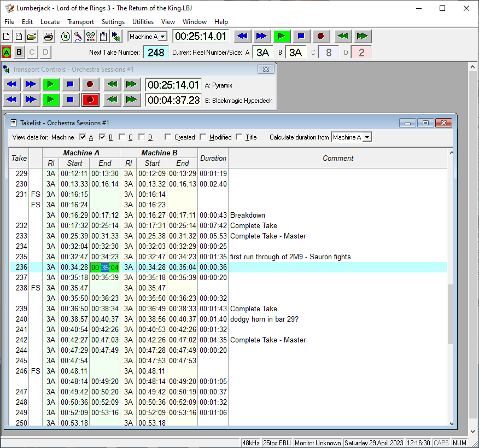This screenshot has height=448, width=479.
Task: Open the Machine A dropdown in the main toolbar
Action: pos(163,37)
